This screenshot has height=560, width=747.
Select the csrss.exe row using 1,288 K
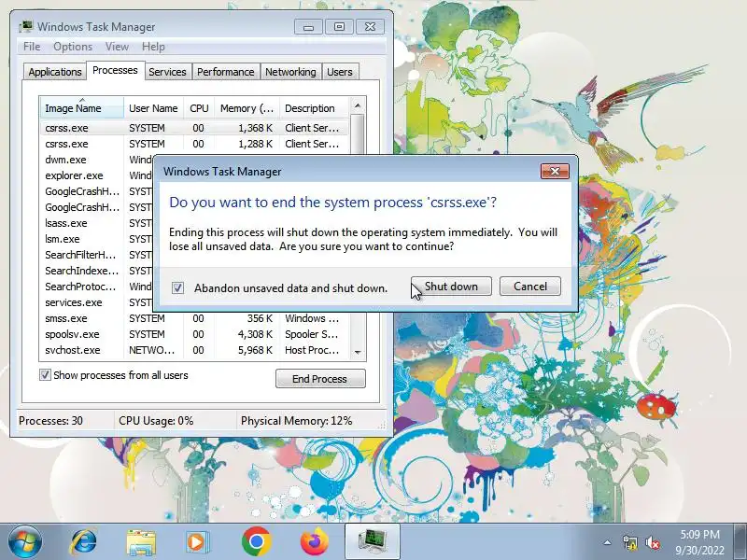pos(194,144)
